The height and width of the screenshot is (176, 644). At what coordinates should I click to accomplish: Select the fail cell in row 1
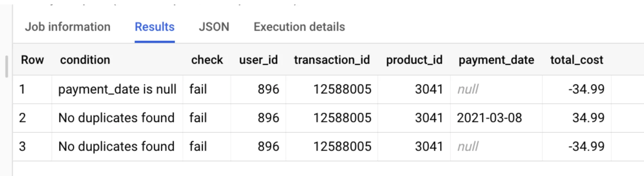point(207,89)
